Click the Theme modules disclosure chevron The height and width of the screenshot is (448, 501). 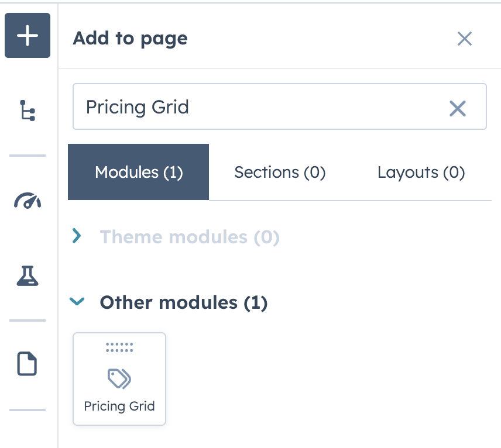point(77,237)
